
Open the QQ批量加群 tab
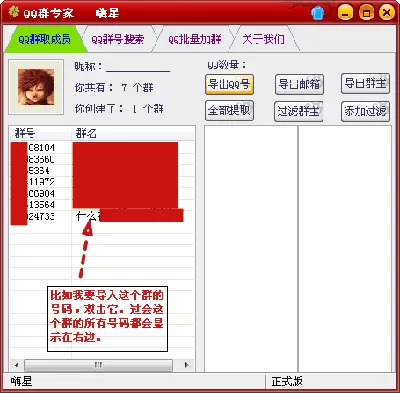[195, 39]
